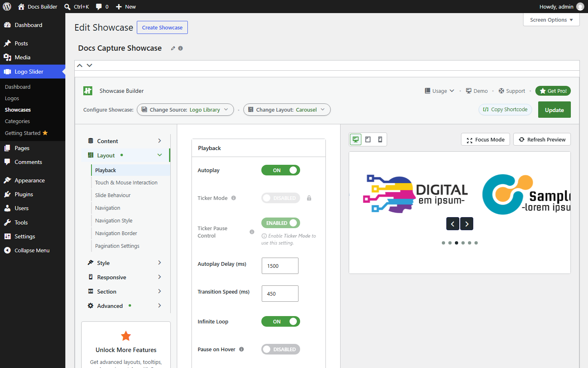
Task: Click the info icon beside showcase title
Action: pos(180,48)
